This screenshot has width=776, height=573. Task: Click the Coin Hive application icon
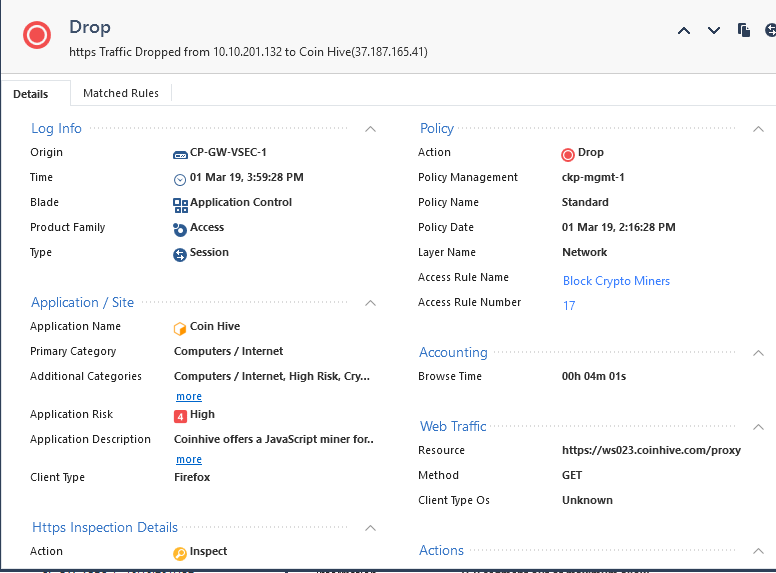pos(180,329)
